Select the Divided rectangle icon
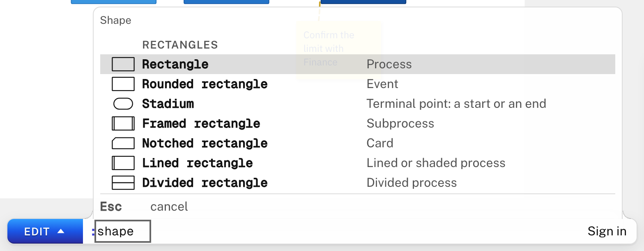Image resolution: width=644 pixels, height=251 pixels. (123, 183)
